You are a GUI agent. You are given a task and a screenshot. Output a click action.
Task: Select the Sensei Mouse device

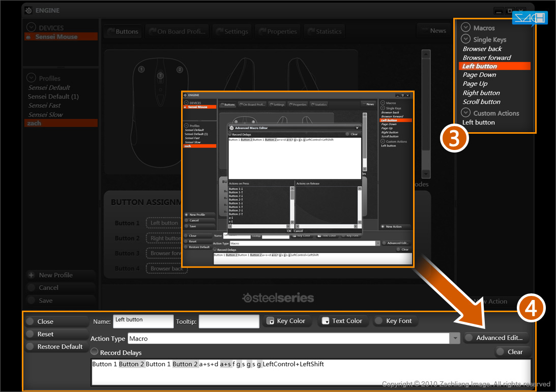61,37
